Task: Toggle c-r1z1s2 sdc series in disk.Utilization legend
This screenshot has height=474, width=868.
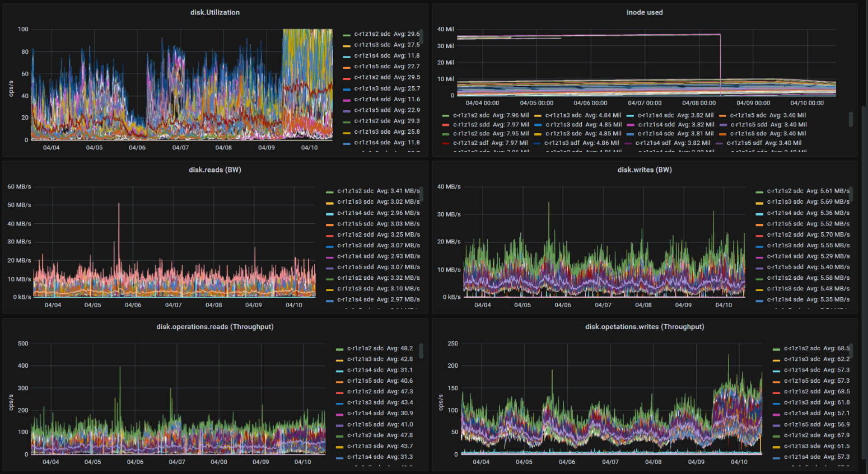Action: 372,34
